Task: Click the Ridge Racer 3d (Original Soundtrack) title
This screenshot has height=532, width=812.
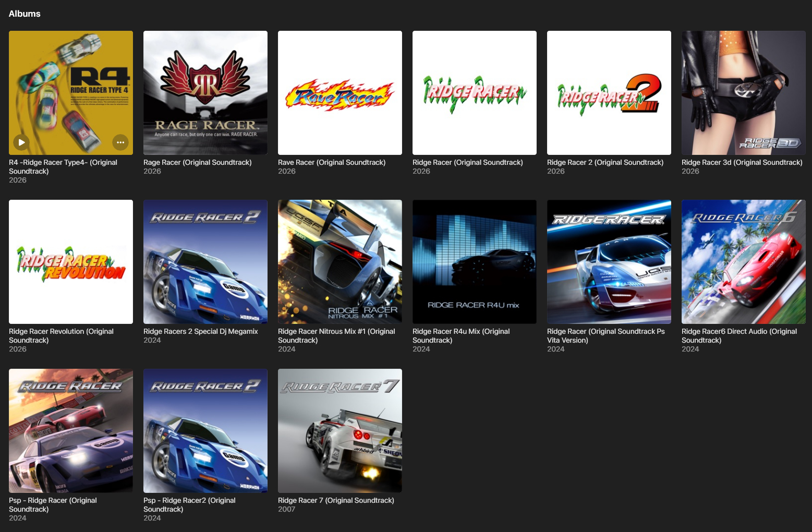Action: 742,162
